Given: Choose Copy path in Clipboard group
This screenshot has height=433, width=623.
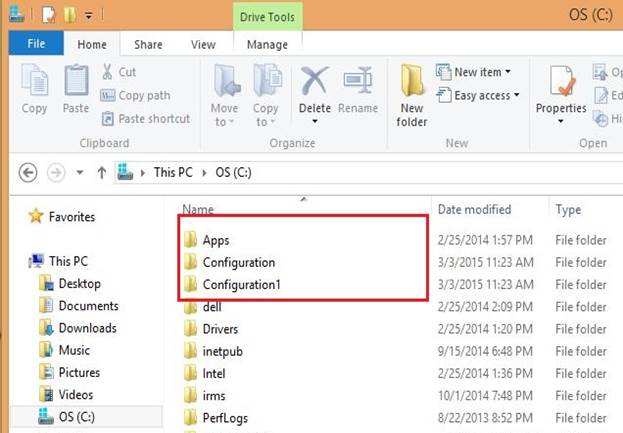Looking at the screenshot, I should coord(135,95).
